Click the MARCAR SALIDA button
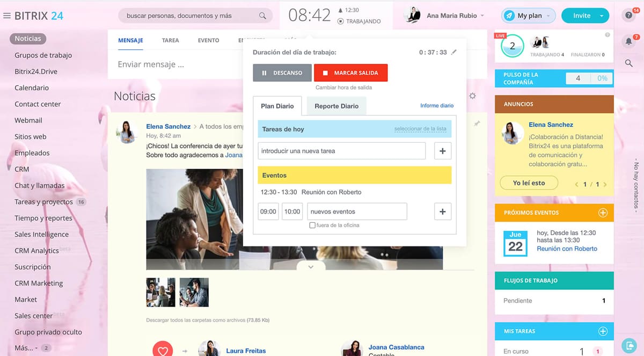644x356 pixels. [350, 72]
